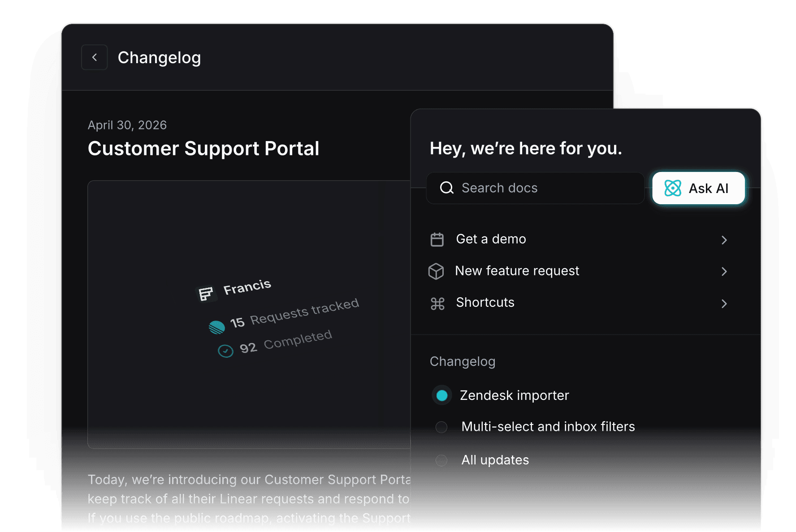Expand the New feature request row
Screen dimensions: 796x532
[x=724, y=271]
